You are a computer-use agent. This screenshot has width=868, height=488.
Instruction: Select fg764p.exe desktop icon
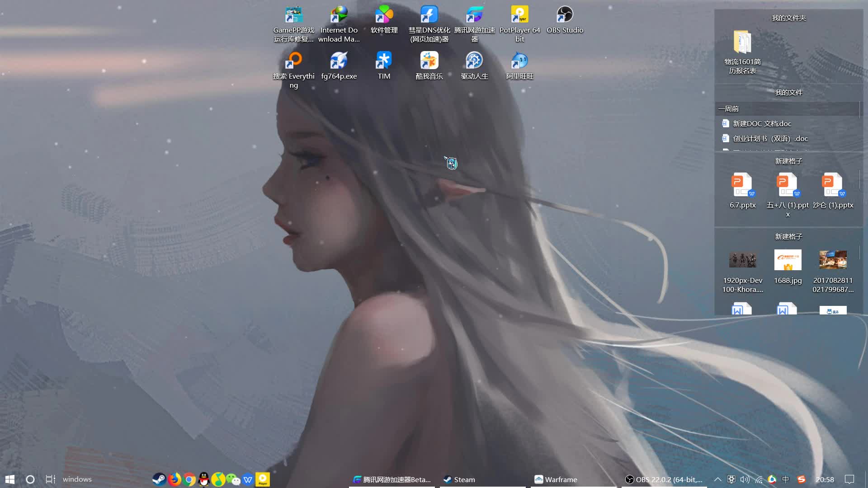point(339,66)
